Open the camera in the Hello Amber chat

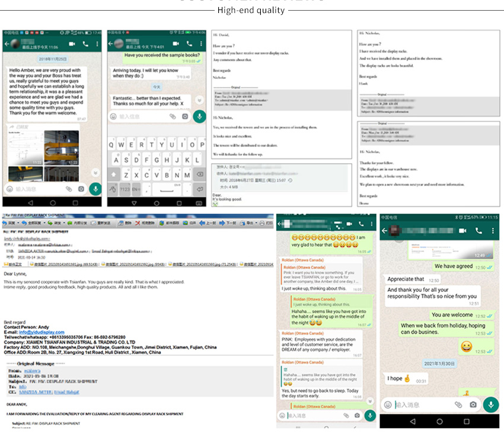(x=81, y=189)
